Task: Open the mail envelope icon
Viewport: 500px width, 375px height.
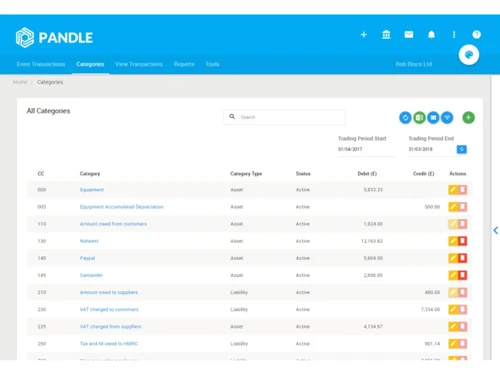Action: (409, 35)
